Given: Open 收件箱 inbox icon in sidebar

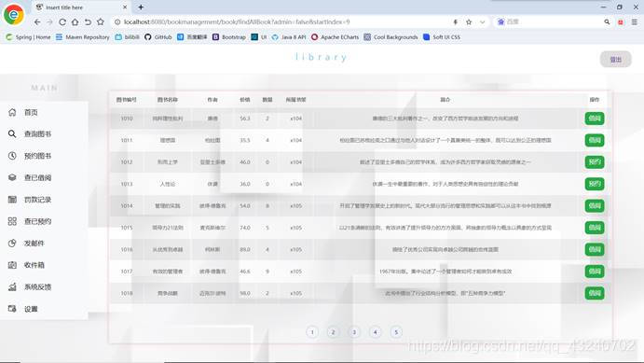Looking at the screenshot, I should 12,265.
